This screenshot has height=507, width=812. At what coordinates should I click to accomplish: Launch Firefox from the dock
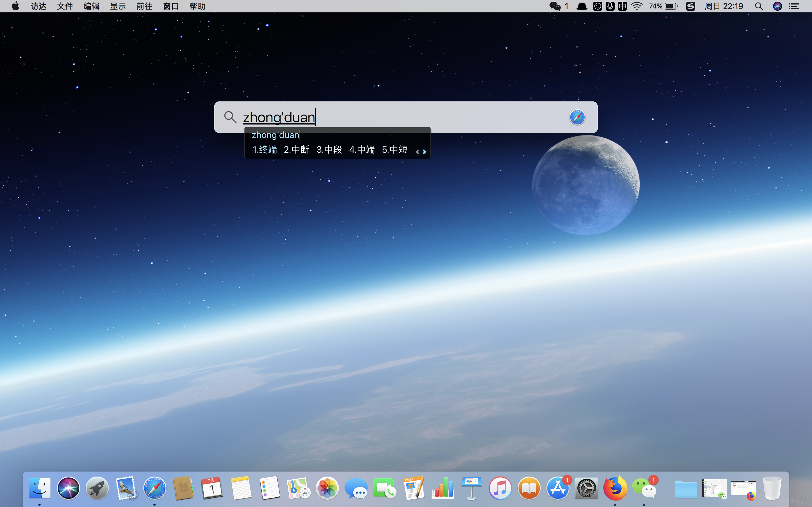pos(615,488)
